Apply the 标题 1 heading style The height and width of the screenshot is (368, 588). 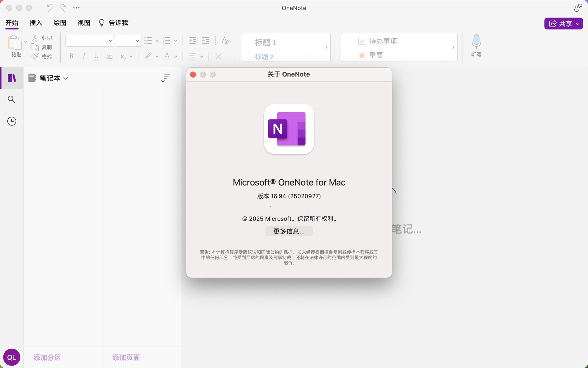click(x=266, y=42)
